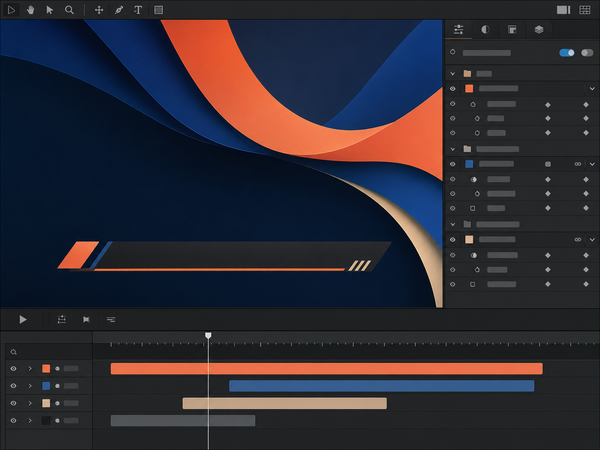Click the dot icon on orange timeline track
Image resolution: width=600 pixels, height=450 pixels.
click(57, 368)
